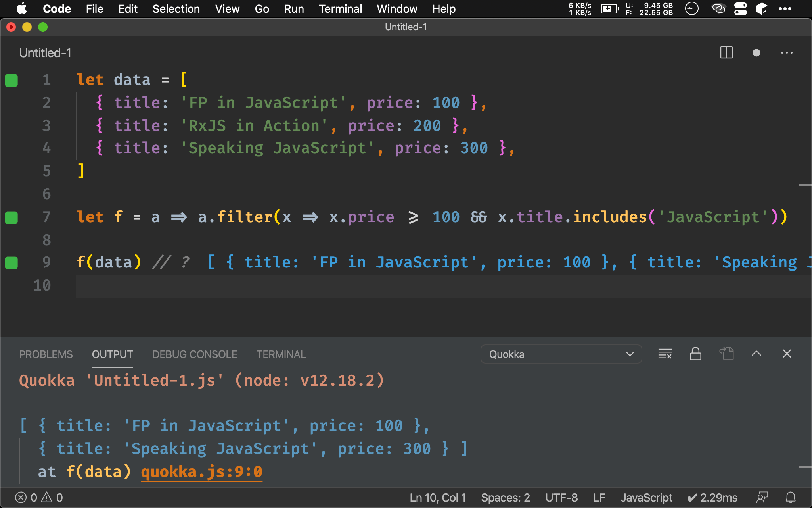Open the View menu
The width and height of the screenshot is (812, 508).
click(227, 9)
